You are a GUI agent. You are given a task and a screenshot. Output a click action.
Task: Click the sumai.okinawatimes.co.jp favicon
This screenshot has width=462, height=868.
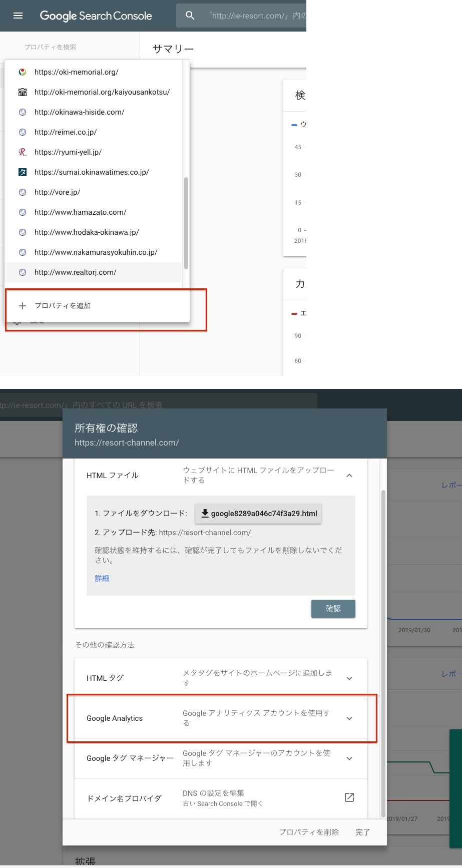23,172
